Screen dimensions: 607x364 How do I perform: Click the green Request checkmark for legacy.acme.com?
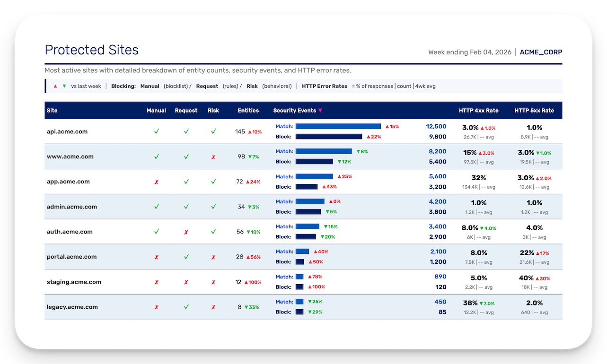186,307
